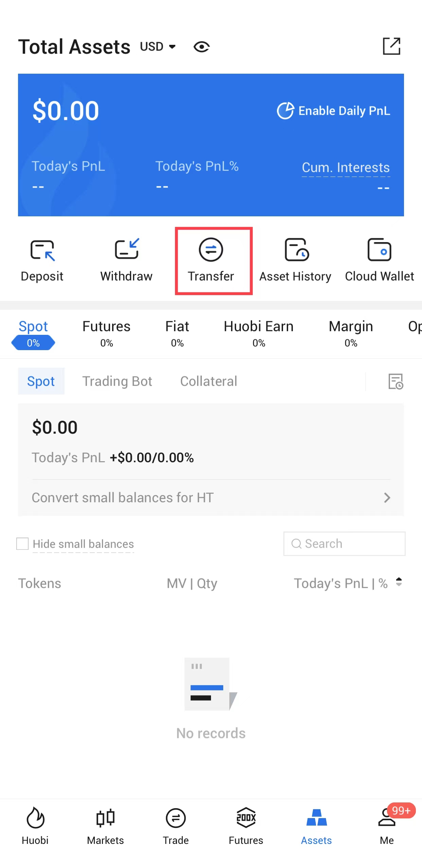Sort by Today's PnL column arrows
This screenshot has height=868, width=422.
pyautogui.click(x=399, y=582)
